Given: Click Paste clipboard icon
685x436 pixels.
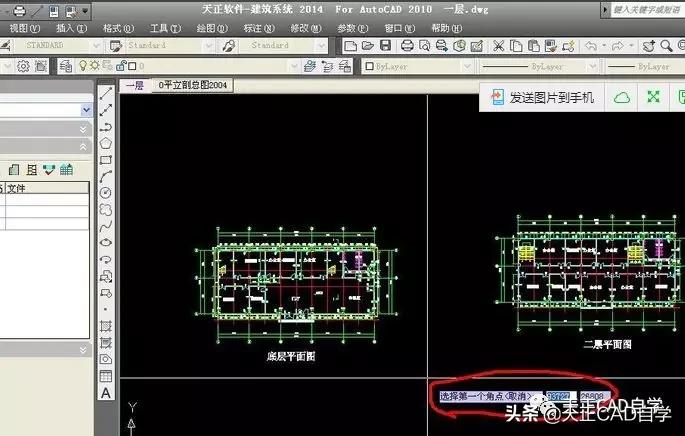Looking at the screenshot, I should click(x=533, y=45).
